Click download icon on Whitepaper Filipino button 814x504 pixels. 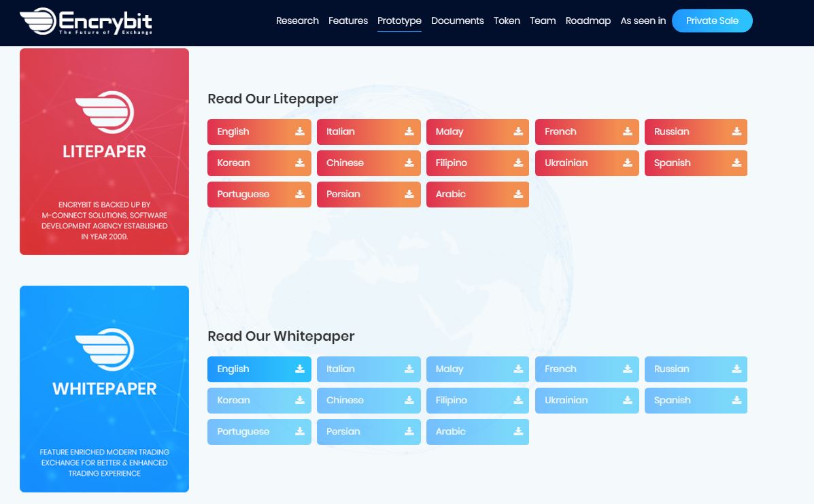click(x=518, y=400)
